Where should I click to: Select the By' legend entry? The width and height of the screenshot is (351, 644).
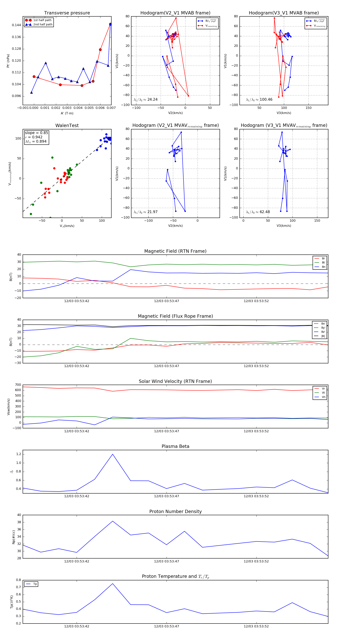320,328
